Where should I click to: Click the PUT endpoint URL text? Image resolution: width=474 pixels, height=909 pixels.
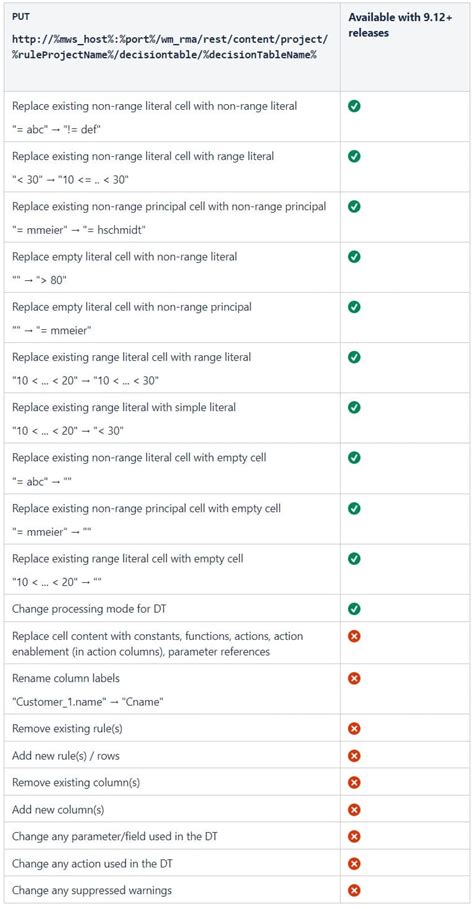pyautogui.click(x=170, y=48)
